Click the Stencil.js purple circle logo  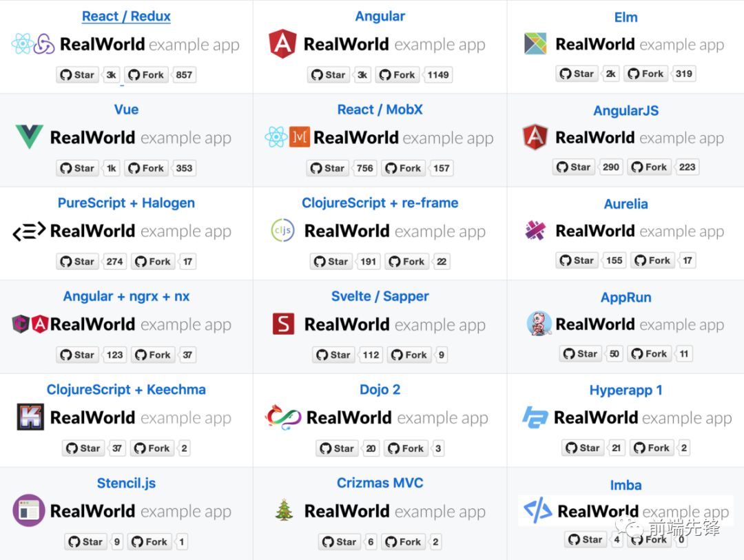29,510
